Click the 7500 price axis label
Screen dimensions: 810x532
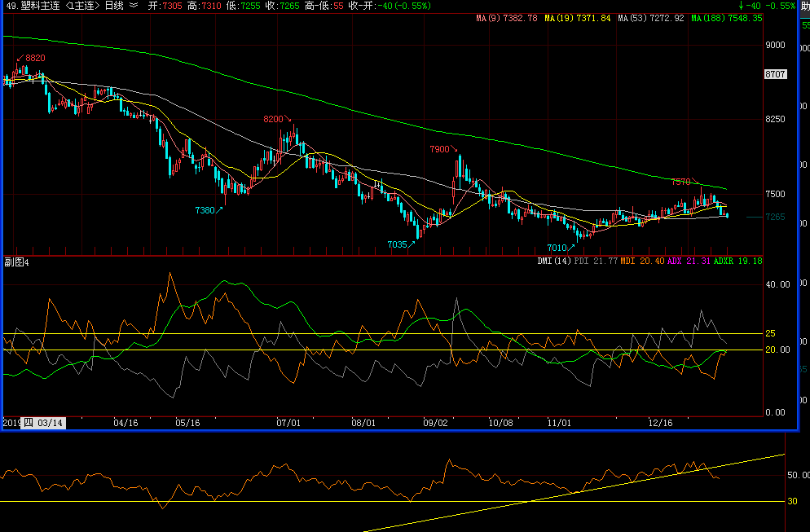click(775, 194)
